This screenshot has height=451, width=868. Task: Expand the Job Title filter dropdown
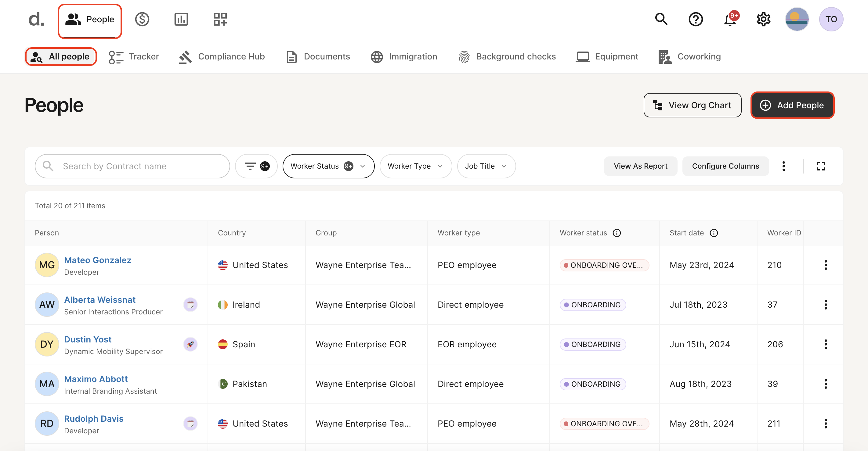[x=486, y=166]
